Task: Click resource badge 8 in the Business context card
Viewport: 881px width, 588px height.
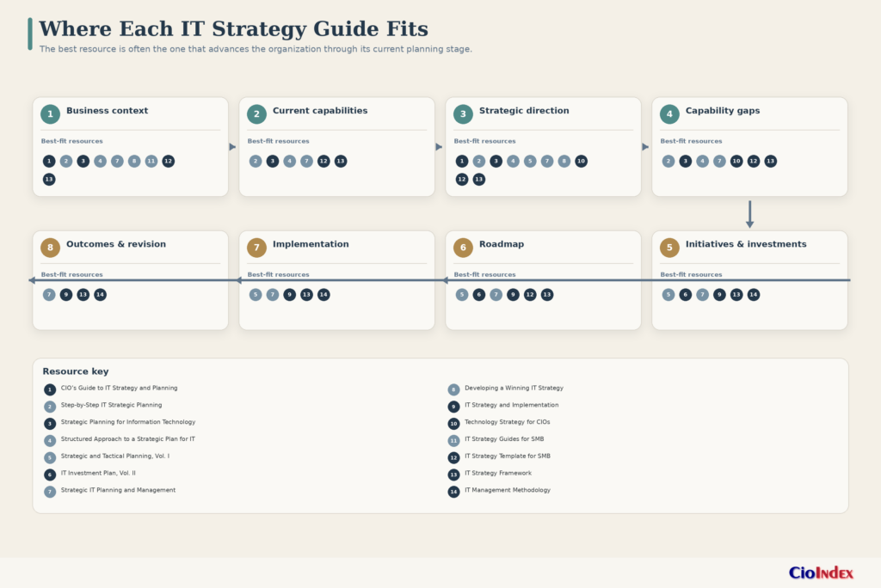Action: 134,161
